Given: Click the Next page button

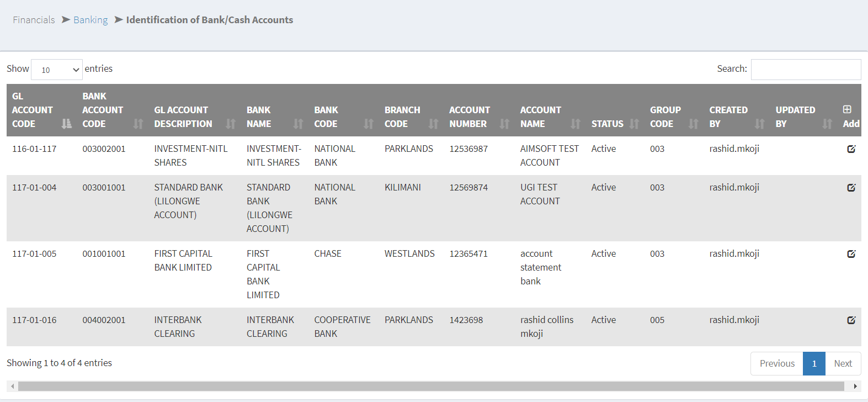Looking at the screenshot, I should [843, 363].
